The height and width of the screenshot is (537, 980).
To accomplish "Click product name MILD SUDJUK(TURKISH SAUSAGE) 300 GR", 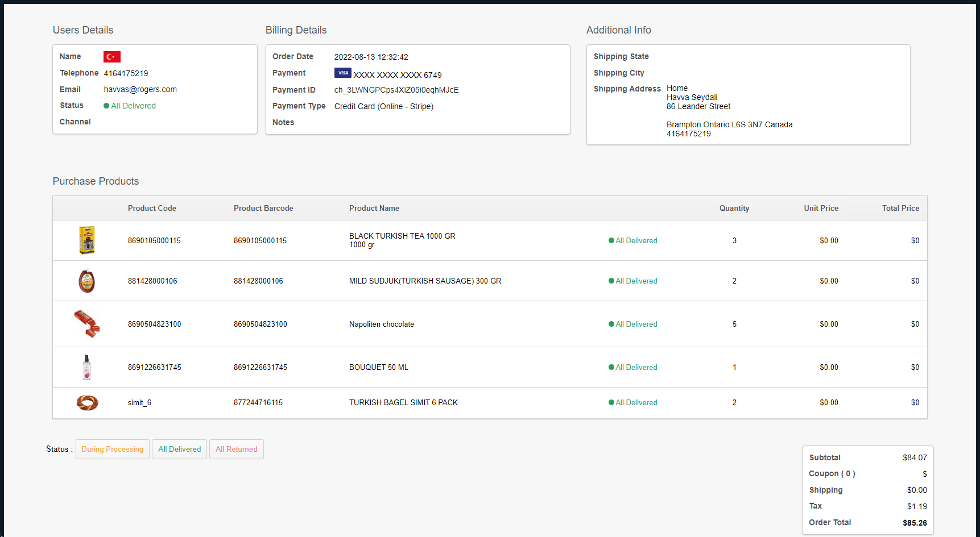I will 425,281.
